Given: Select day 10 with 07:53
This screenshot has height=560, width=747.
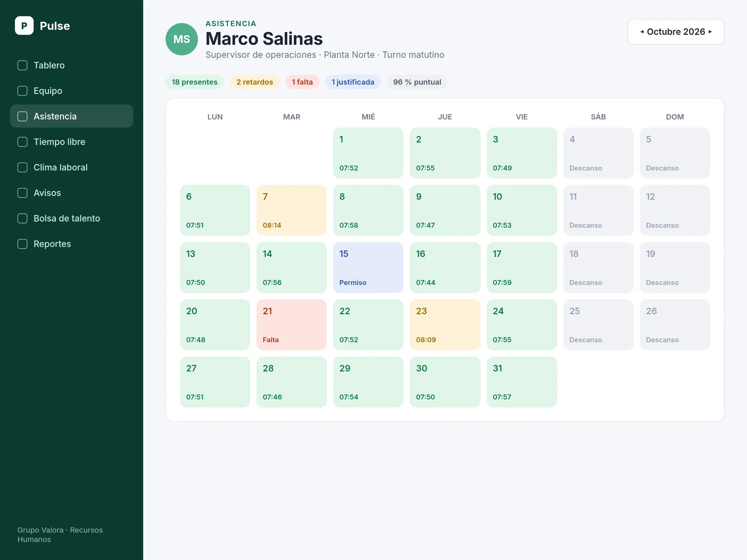Looking at the screenshot, I should click(x=521, y=210).
